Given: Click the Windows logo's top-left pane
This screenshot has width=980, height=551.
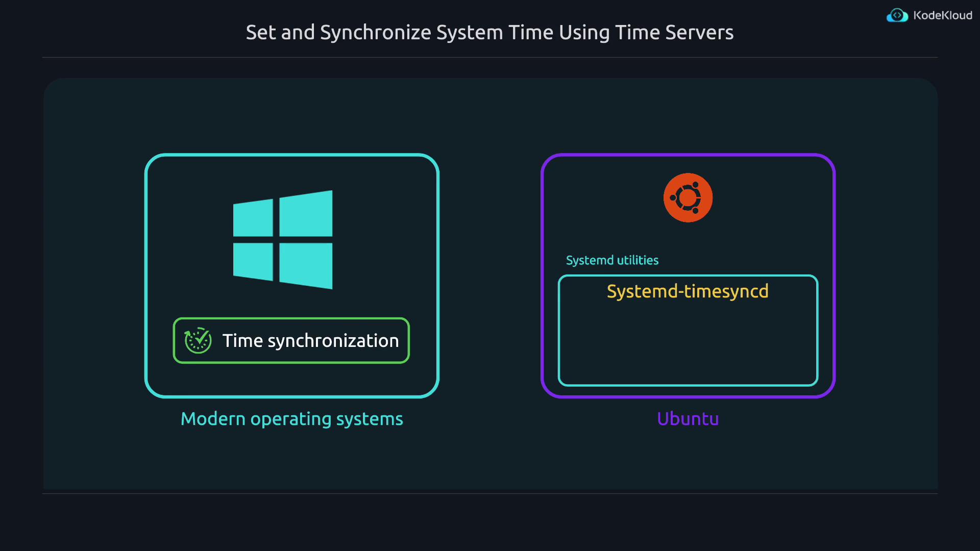Looking at the screenshot, I should (253, 218).
